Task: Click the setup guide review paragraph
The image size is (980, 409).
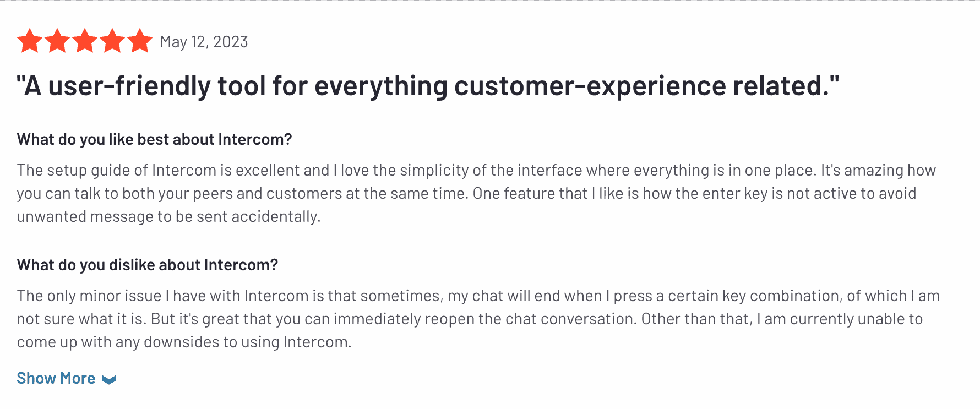Action: coord(476,193)
